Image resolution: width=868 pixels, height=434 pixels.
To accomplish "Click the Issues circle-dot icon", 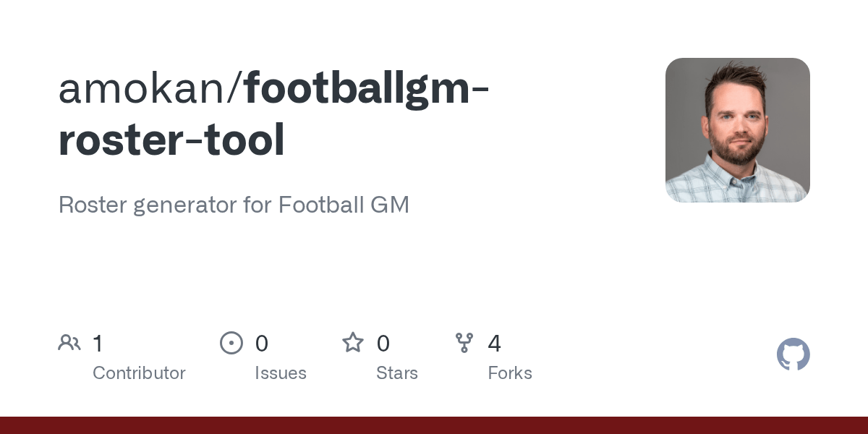I will tap(231, 343).
